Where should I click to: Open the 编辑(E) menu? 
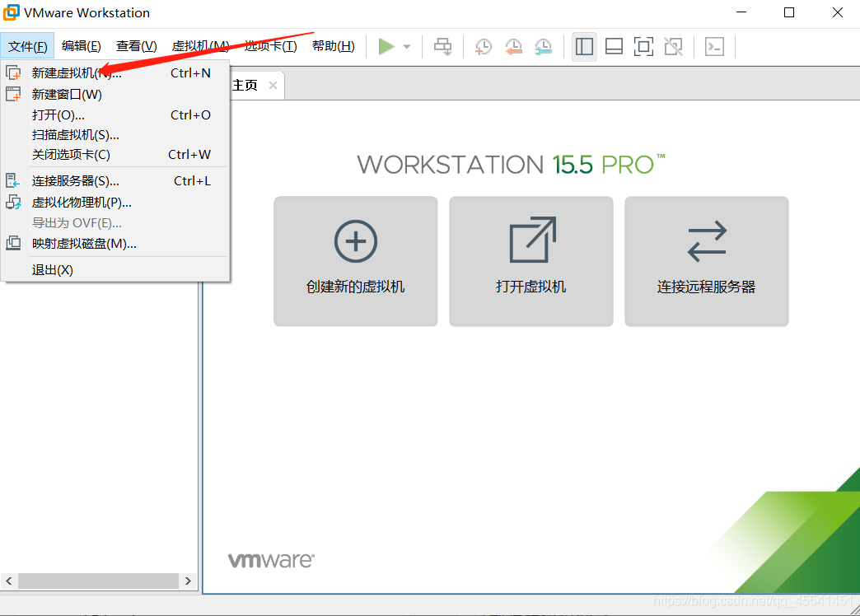click(82, 46)
